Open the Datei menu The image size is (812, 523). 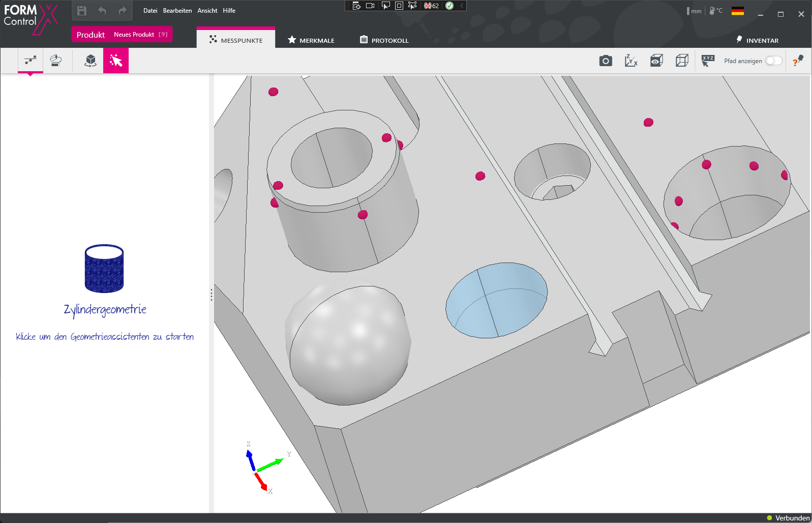pyautogui.click(x=150, y=11)
